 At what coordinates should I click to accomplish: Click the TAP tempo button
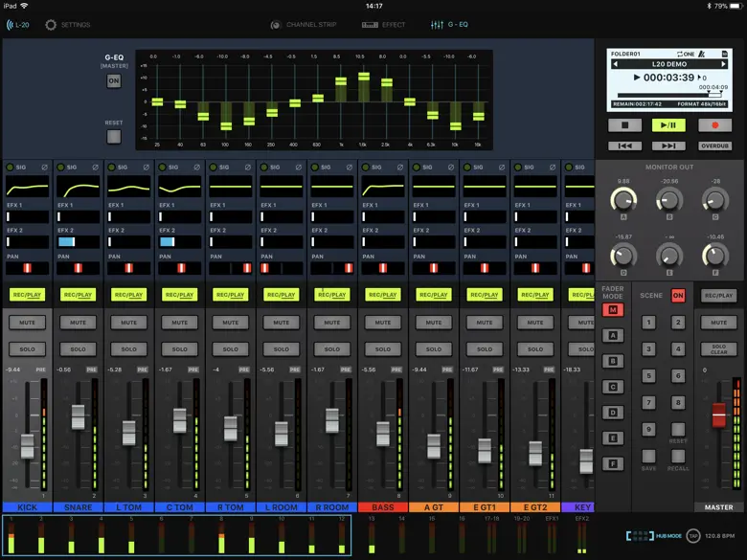coord(693,536)
